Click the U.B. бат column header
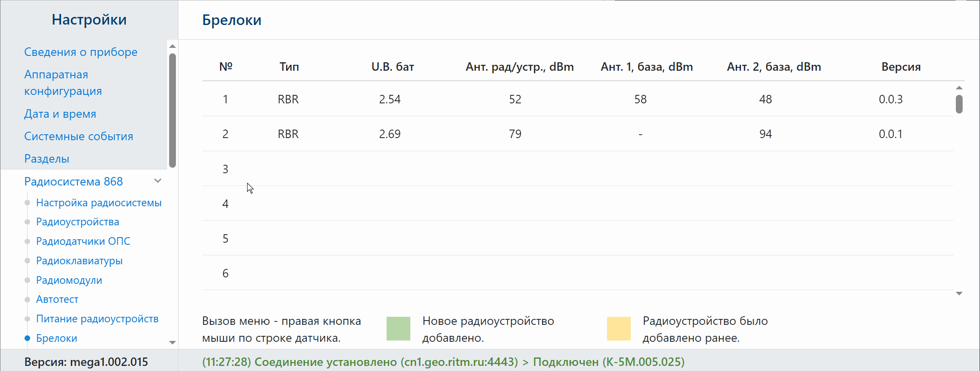The width and height of the screenshot is (980, 371). (x=393, y=67)
